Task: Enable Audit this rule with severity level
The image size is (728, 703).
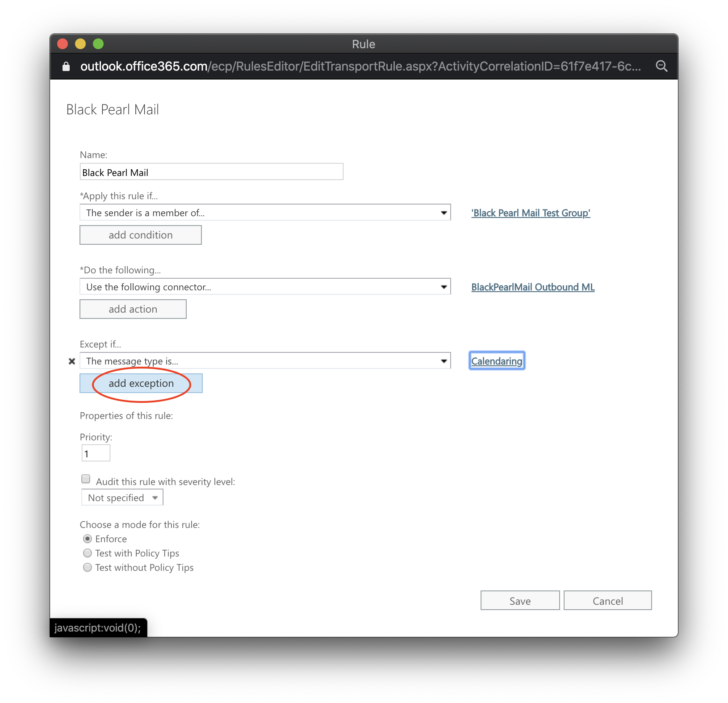Action: click(86, 479)
